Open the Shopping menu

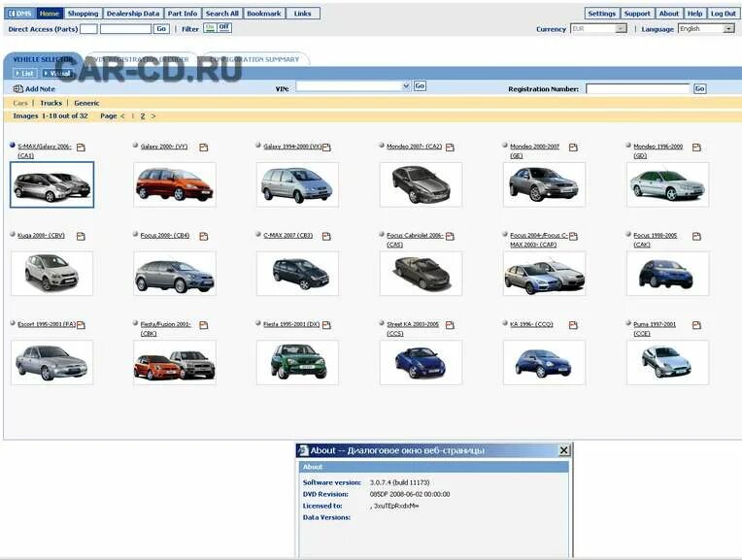pos(83,14)
